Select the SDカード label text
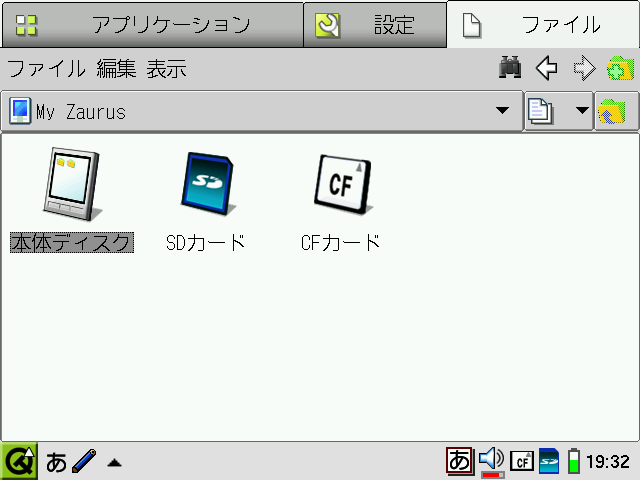Viewport: 640px width, 480px height. pyautogui.click(x=205, y=242)
